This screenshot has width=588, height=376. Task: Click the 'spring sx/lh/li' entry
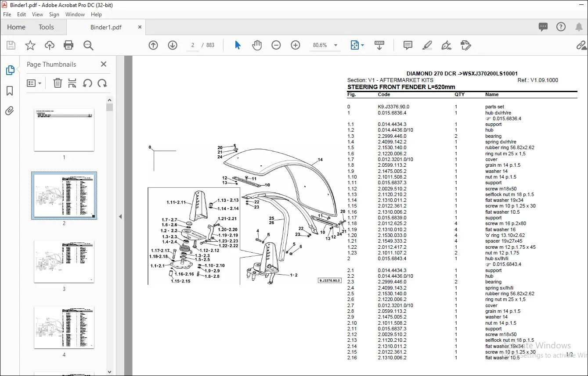(500, 288)
